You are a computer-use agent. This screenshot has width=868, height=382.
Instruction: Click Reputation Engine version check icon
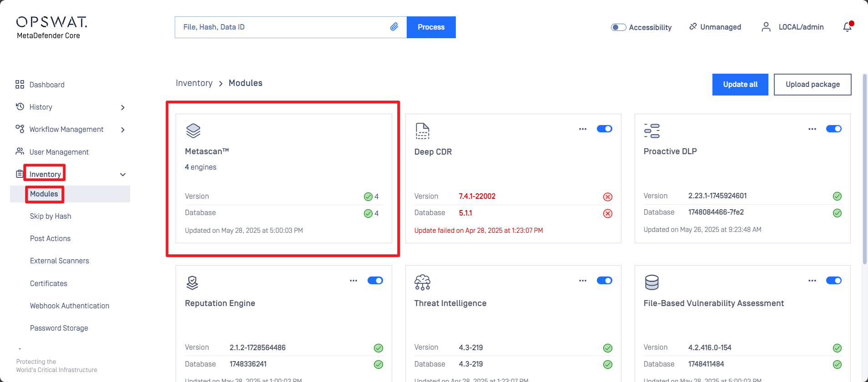click(x=378, y=348)
